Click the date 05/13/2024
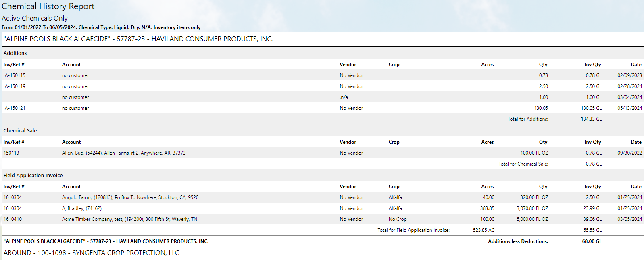The width and height of the screenshot is (644, 260). click(x=629, y=108)
